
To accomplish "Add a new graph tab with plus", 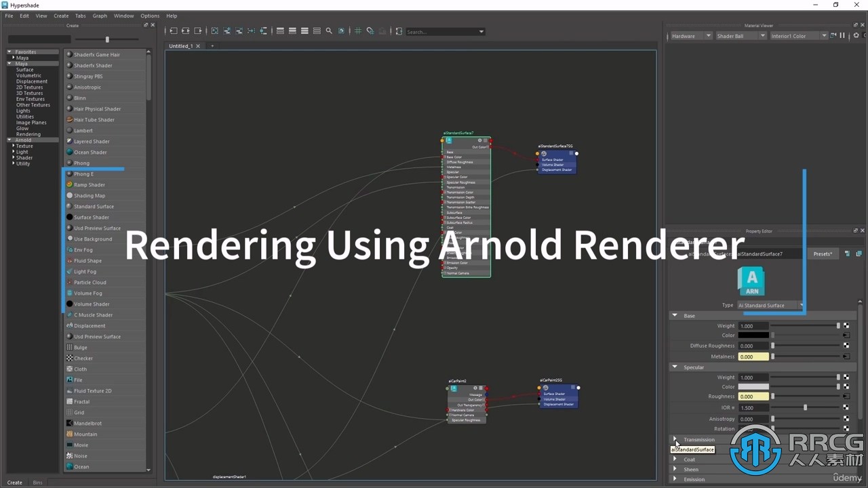I will tap(212, 46).
